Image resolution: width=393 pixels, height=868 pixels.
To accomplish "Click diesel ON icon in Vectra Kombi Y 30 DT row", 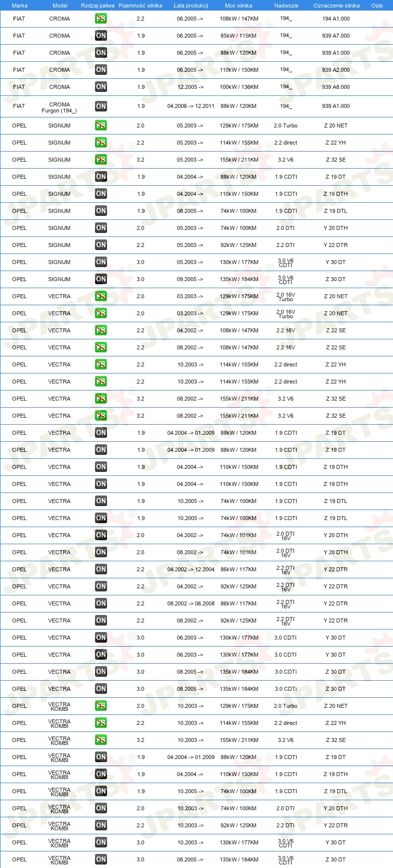I will click(101, 842).
